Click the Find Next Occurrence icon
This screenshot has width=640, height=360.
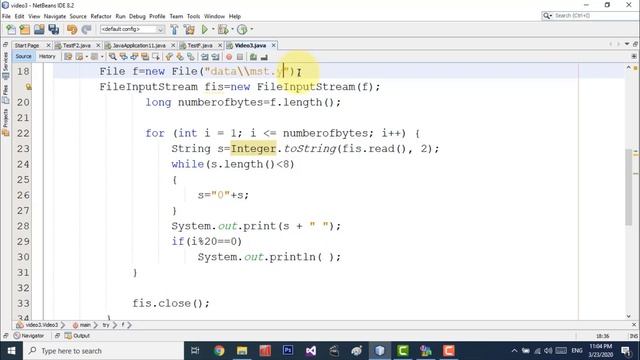point(134,57)
